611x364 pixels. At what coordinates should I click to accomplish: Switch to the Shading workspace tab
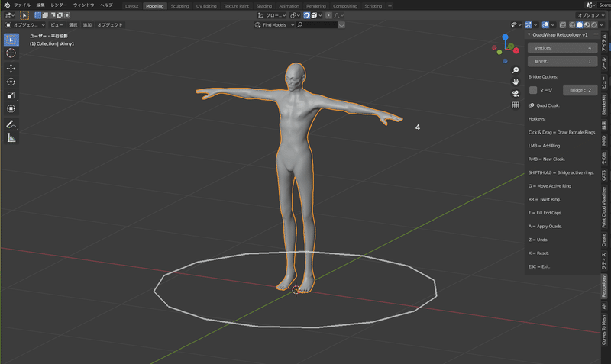click(x=263, y=6)
